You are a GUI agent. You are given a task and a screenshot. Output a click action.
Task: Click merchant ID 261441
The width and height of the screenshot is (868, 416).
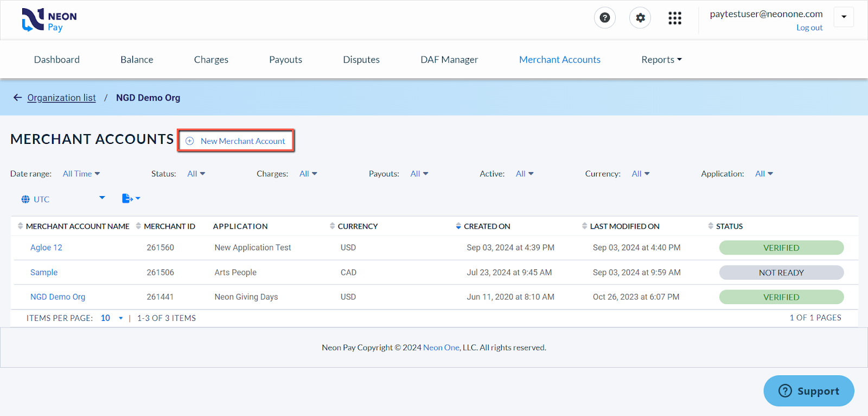pyautogui.click(x=160, y=297)
